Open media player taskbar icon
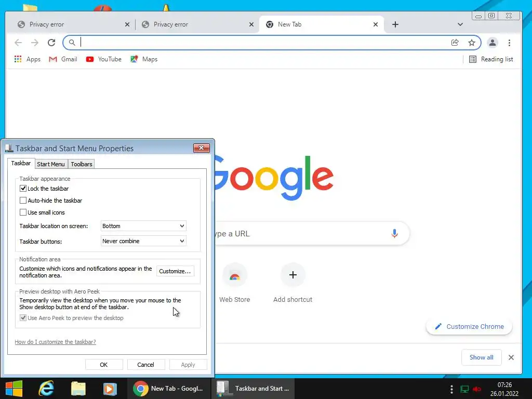The height and width of the screenshot is (399, 532). pyautogui.click(x=110, y=389)
